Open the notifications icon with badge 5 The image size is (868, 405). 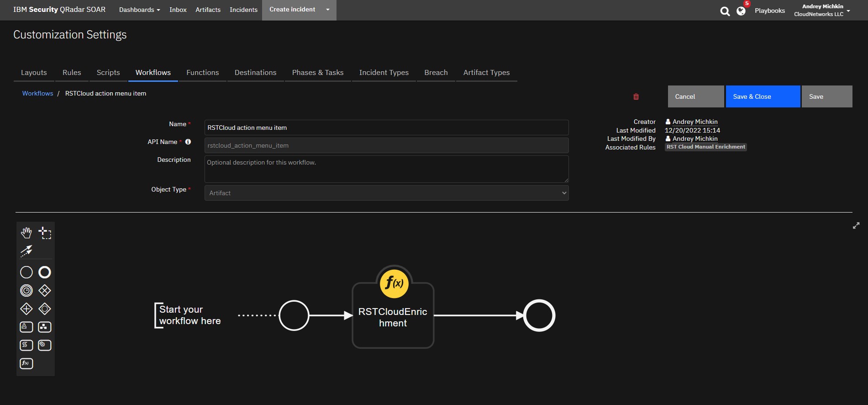point(741,11)
